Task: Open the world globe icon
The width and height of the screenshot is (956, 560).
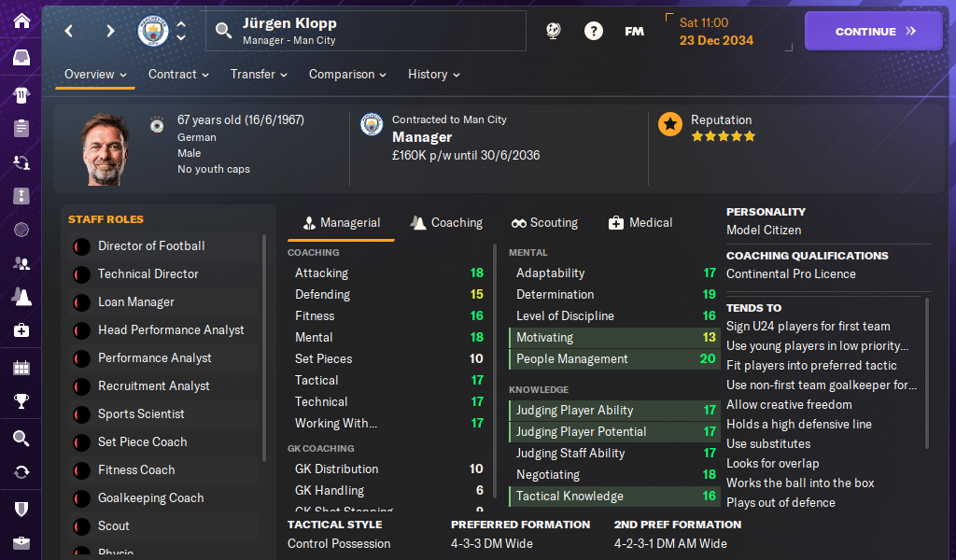Action: (554, 31)
